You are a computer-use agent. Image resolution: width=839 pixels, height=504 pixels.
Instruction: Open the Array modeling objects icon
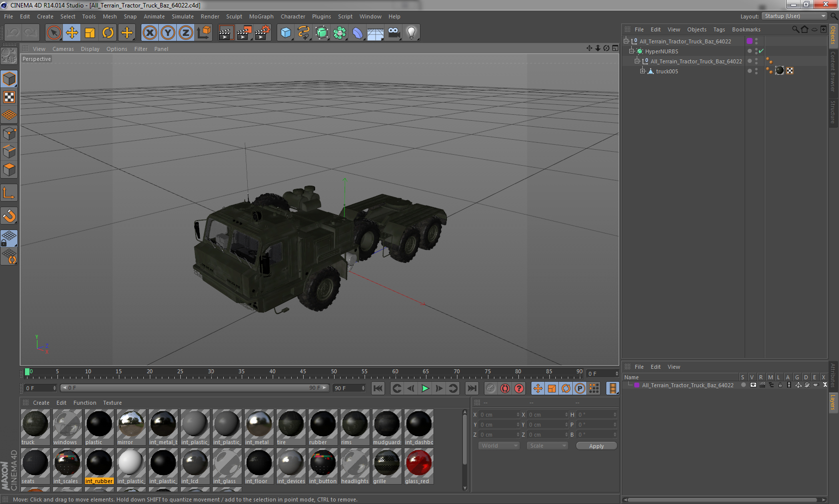click(340, 33)
